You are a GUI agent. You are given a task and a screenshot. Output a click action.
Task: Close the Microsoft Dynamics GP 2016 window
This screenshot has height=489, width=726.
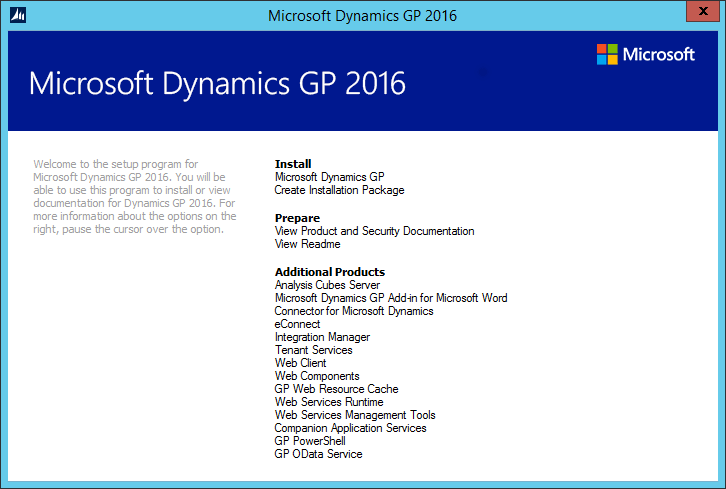point(703,11)
